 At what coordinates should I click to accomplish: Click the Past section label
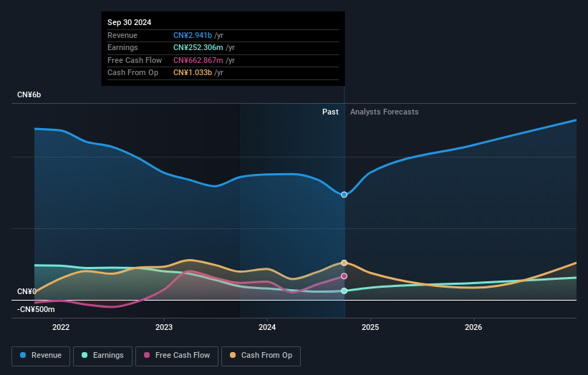(x=330, y=112)
